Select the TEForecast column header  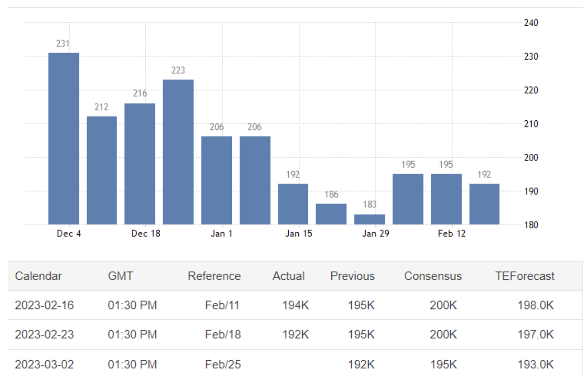click(x=524, y=276)
